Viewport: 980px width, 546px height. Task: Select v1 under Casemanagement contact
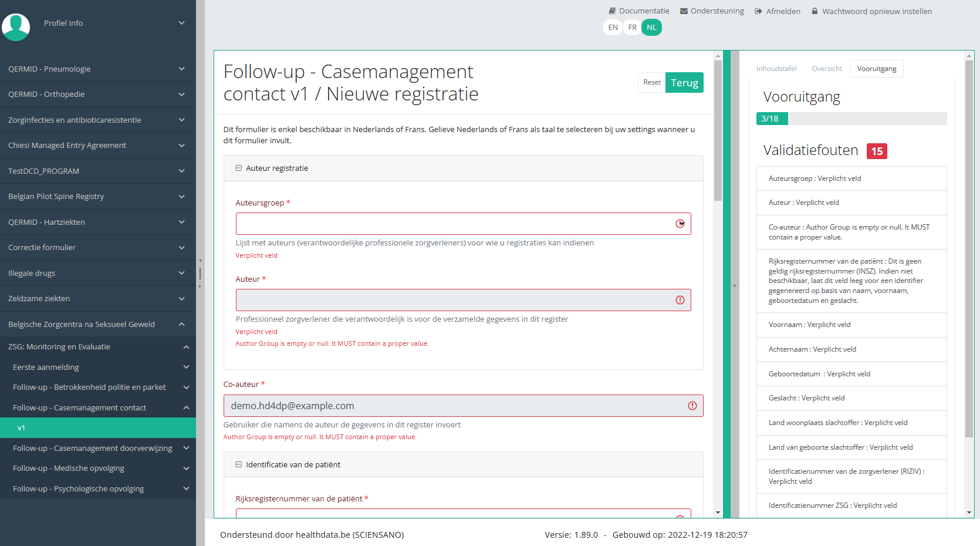click(x=21, y=428)
